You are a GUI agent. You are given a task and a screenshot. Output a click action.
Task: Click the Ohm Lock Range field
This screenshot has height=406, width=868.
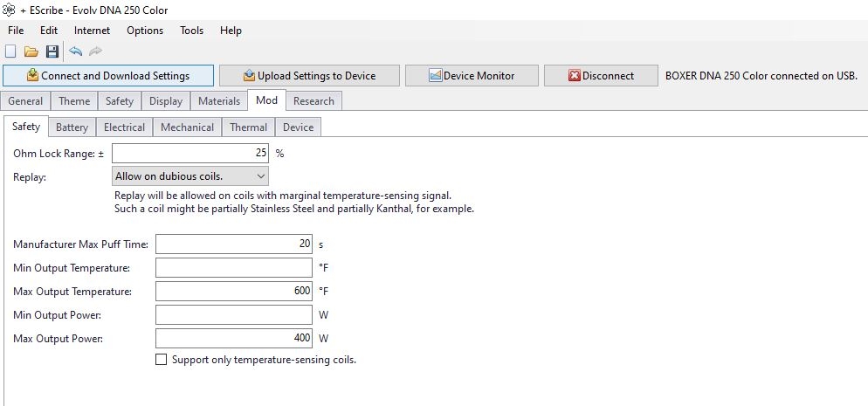tap(190, 153)
